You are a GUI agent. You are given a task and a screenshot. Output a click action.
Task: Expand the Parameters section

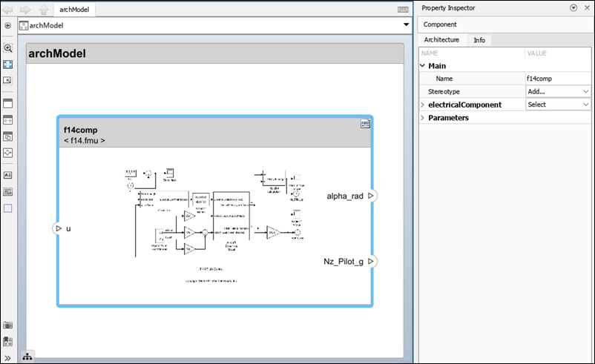point(423,118)
